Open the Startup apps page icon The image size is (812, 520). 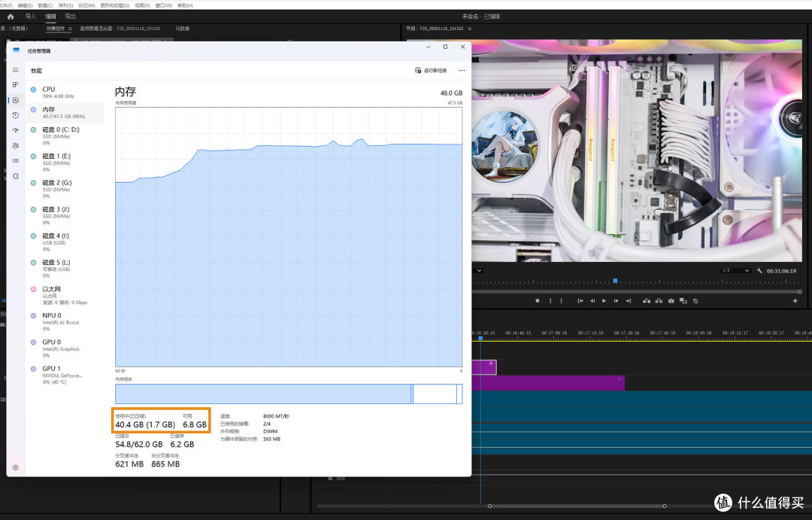16,130
